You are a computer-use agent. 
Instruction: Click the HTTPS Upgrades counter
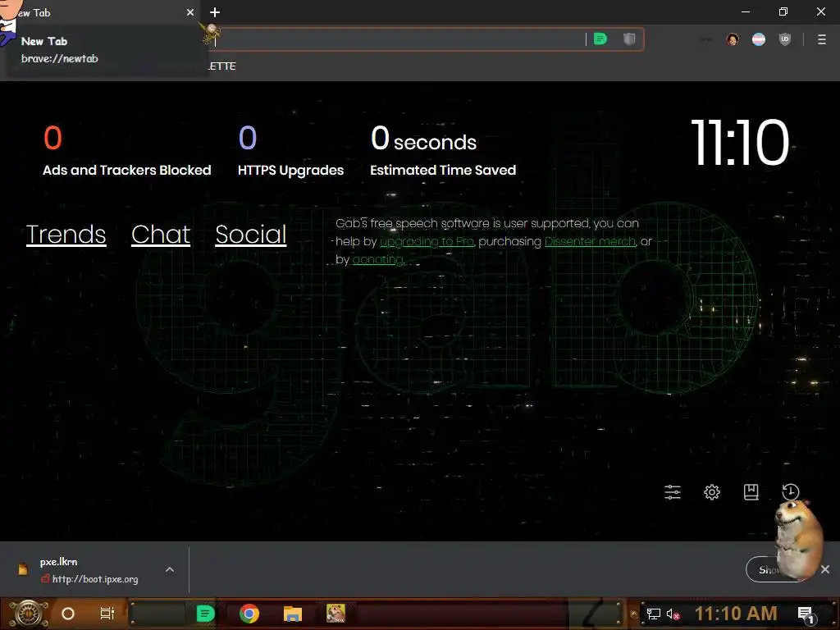pyautogui.click(x=291, y=151)
